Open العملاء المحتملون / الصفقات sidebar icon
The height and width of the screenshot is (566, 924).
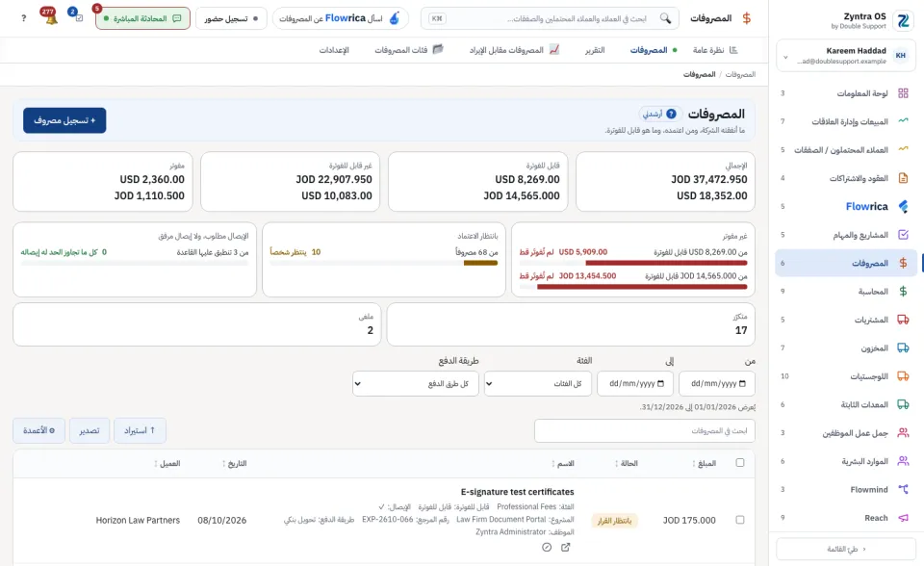click(903, 150)
